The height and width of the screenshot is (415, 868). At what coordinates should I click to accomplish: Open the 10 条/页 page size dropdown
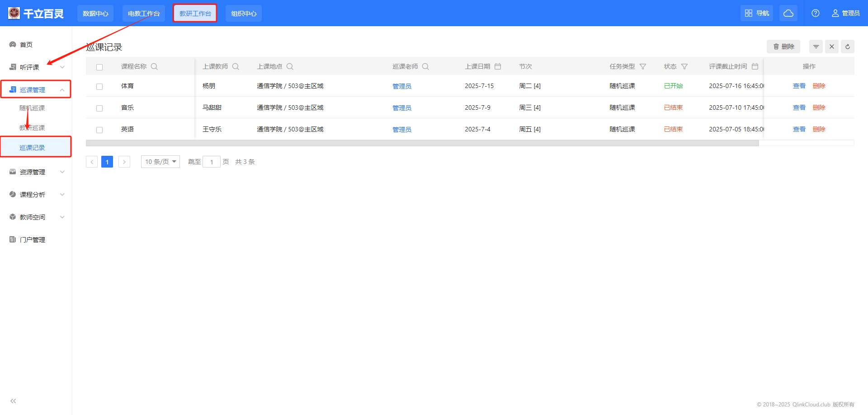point(160,162)
